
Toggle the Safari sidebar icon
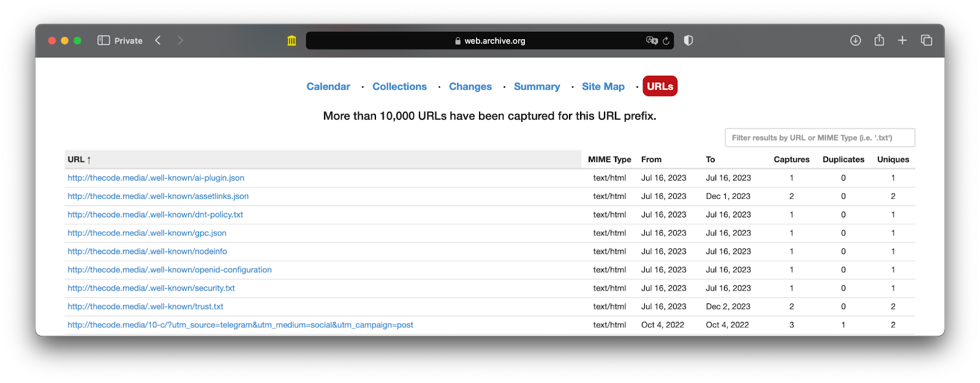[x=104, y=40]
